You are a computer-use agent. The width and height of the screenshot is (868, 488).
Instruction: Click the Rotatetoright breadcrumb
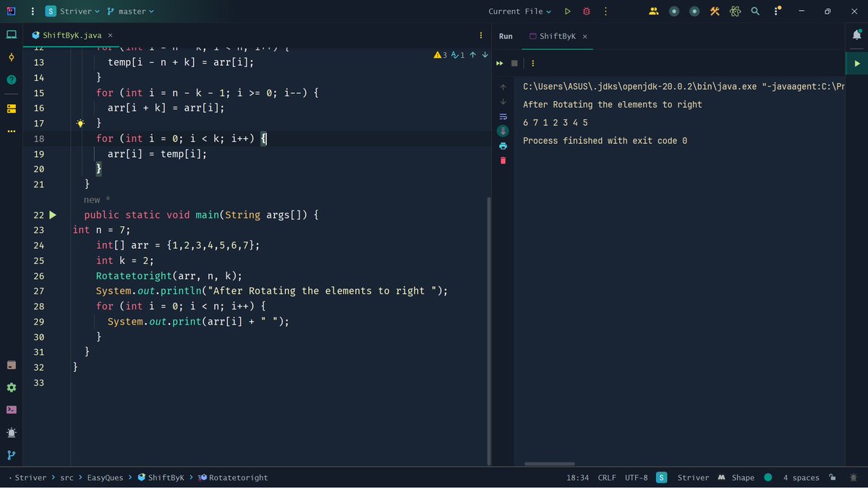pyautogui.click(x=232, y=478)
